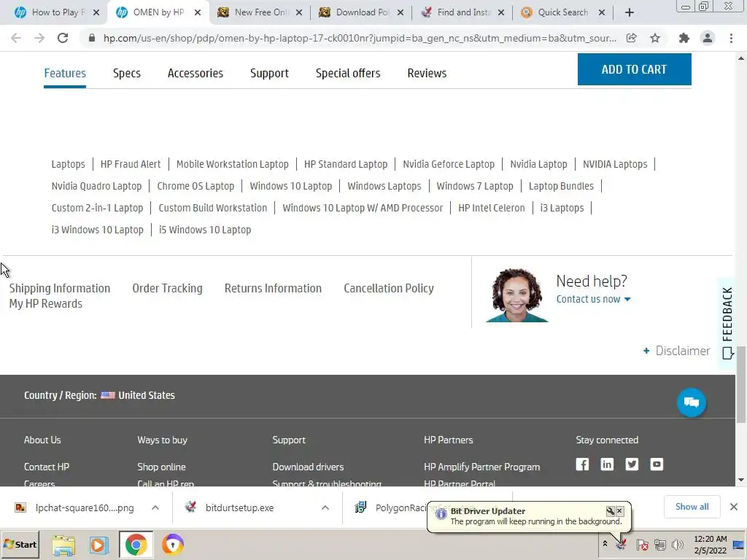
Task: Open Chrome OS Laptop link
Action: [x=196, y=186]
